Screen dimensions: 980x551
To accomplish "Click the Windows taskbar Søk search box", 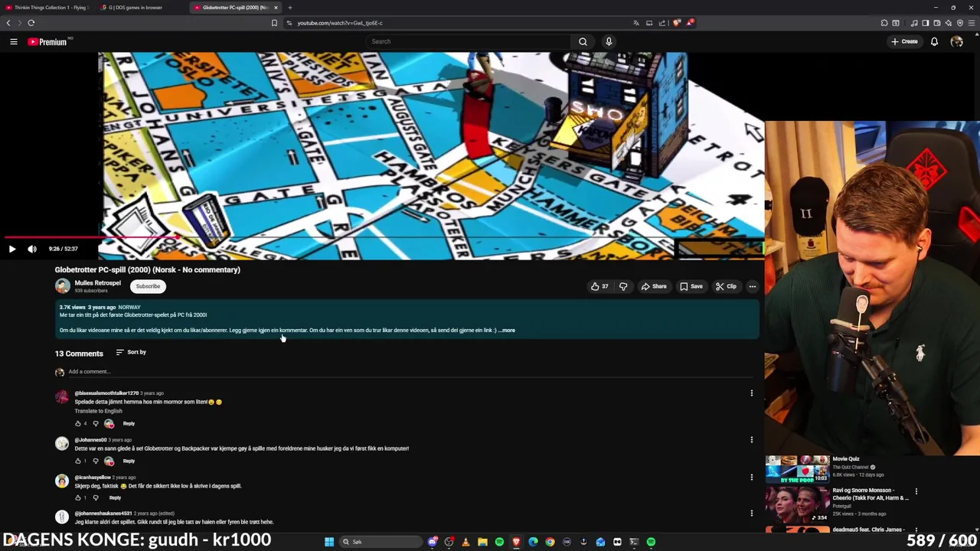I will pyautogui.click(x=380, y=542).
